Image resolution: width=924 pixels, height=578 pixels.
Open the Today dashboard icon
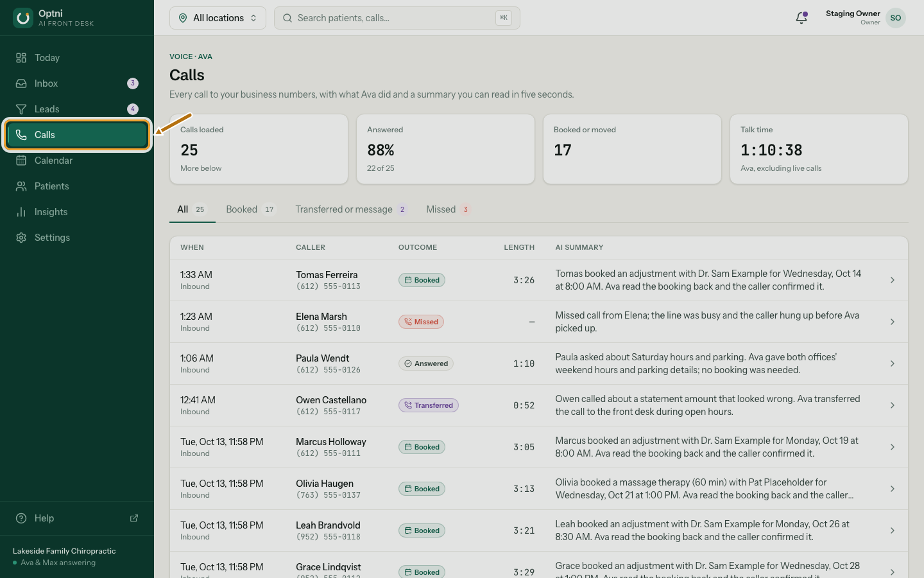point(21,58)
